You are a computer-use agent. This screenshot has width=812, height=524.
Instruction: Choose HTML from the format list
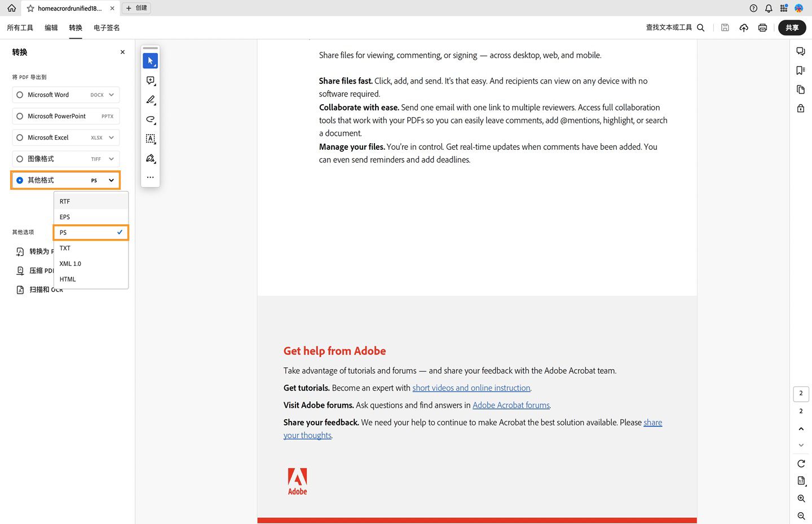coord(91,279)
